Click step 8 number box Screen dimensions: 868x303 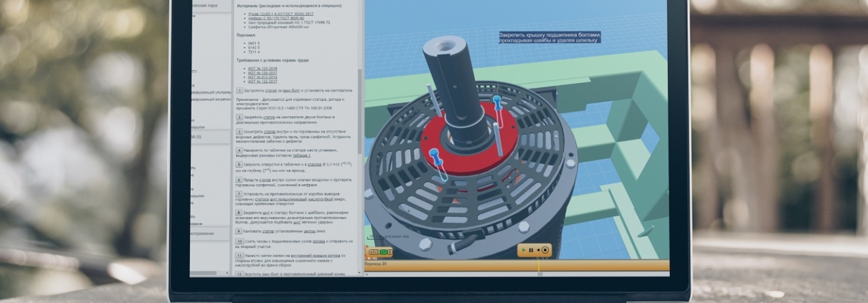pyautogui.click(x=240, y=213)
